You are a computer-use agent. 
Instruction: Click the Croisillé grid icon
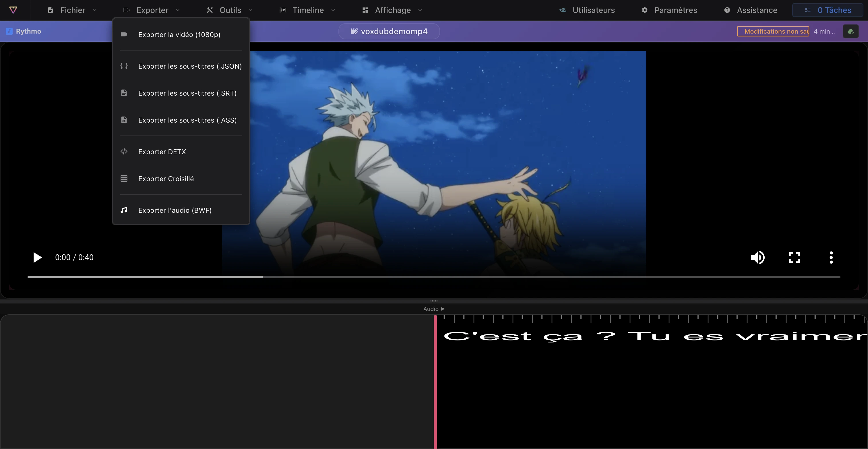coord(124,179)
